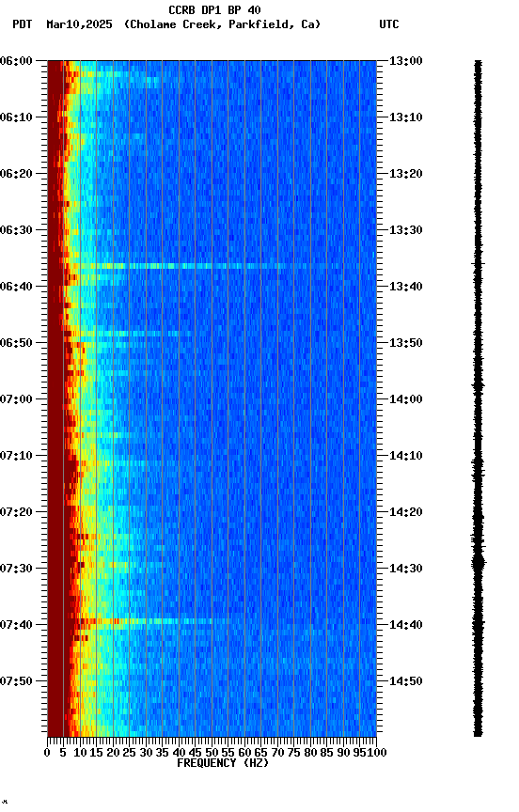The width and height of the screenshot is (519, 812).
Task: Click the 07:10 PDT time label
Action: [16, 456]
